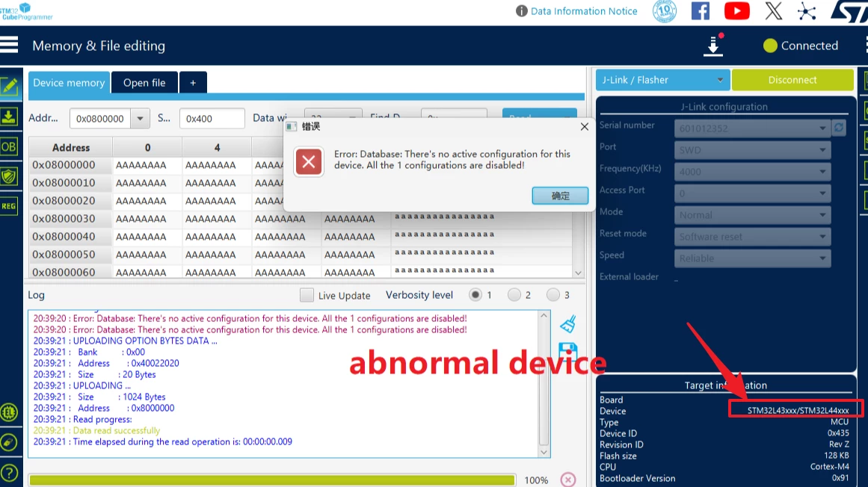
Task: Add a new tab with plus
Action: click(193, 82)
